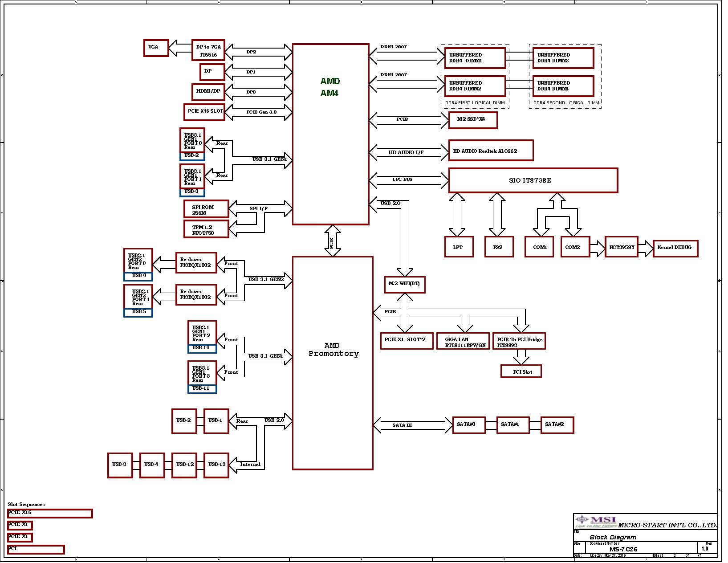Select the COM2 port block
This screenshot has height=563, width=728.
click(x=575, y=247)
